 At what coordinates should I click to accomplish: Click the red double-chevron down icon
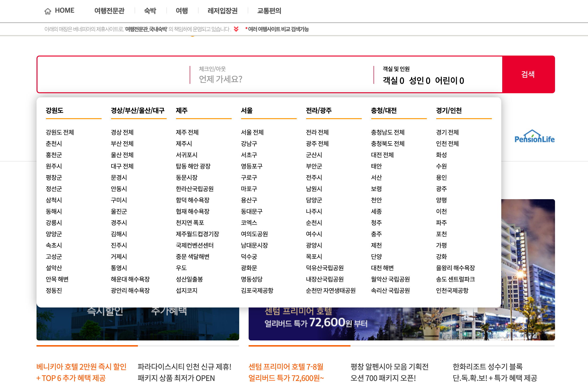(x=236, y=29)
